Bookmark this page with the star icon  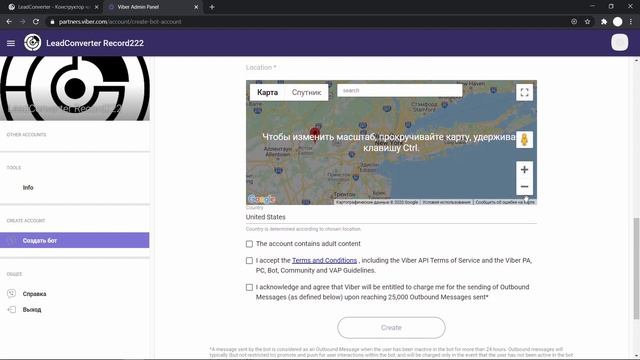587,22
